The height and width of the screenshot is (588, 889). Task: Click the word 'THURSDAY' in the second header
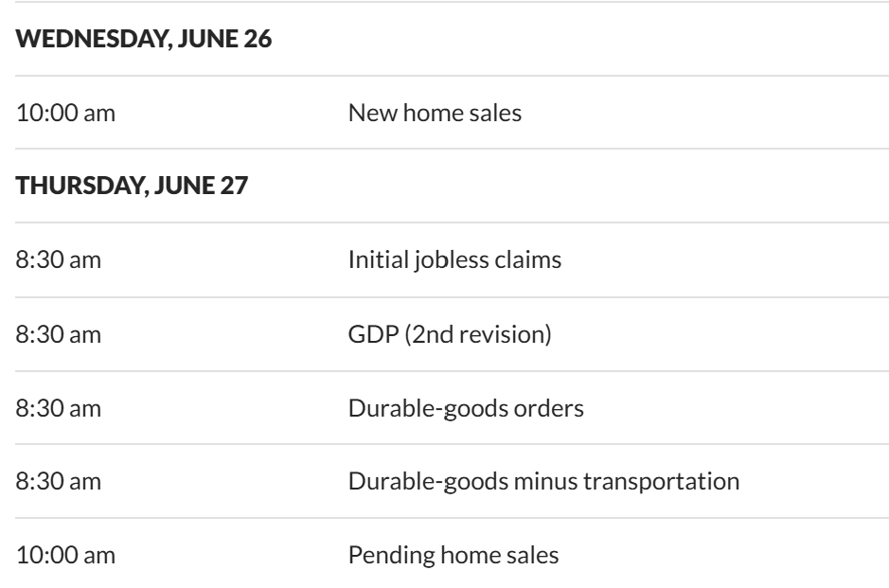[80, 187]
